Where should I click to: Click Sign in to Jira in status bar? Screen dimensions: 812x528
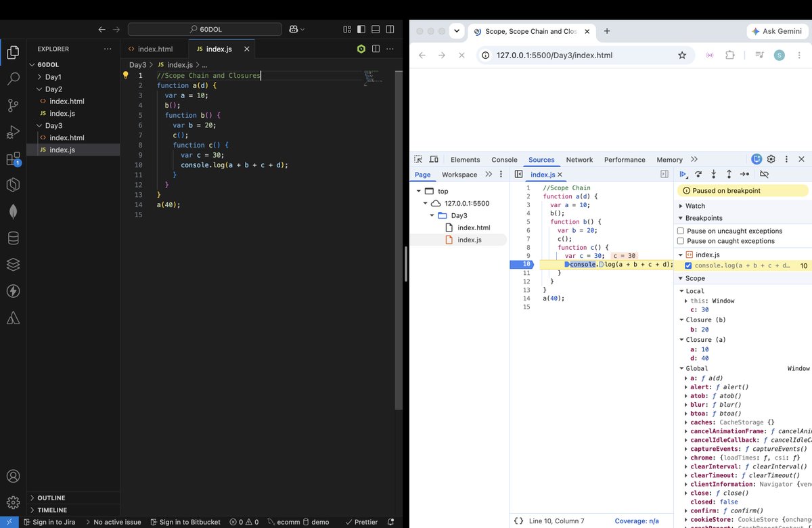(x=49, y=522)
